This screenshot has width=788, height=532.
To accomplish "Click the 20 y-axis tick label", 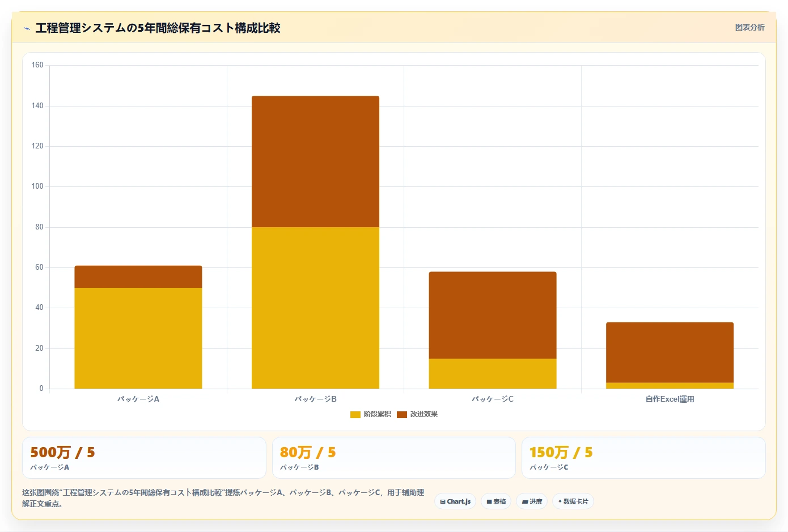I will tap(39, 348).
